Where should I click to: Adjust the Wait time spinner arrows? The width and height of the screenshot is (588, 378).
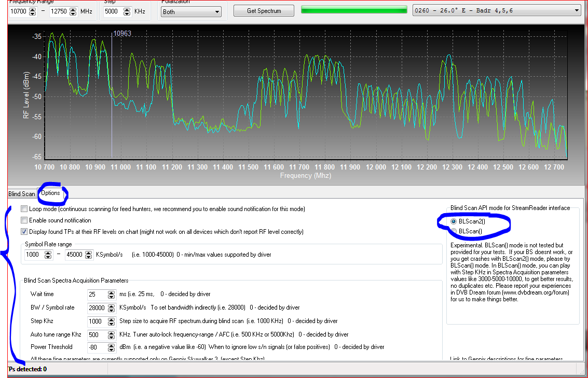[111, 295]
